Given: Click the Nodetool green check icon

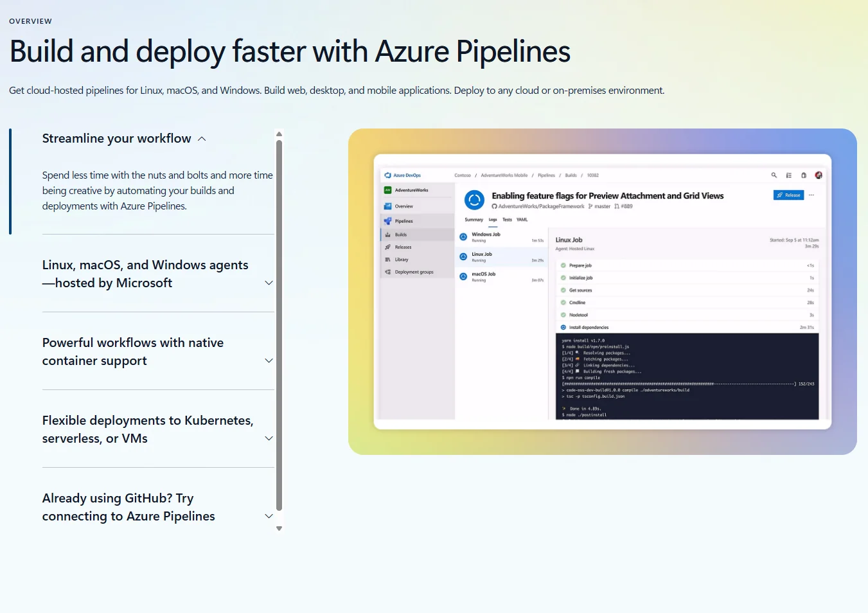Looking at the screenshot, I should (x=563, y=315).
